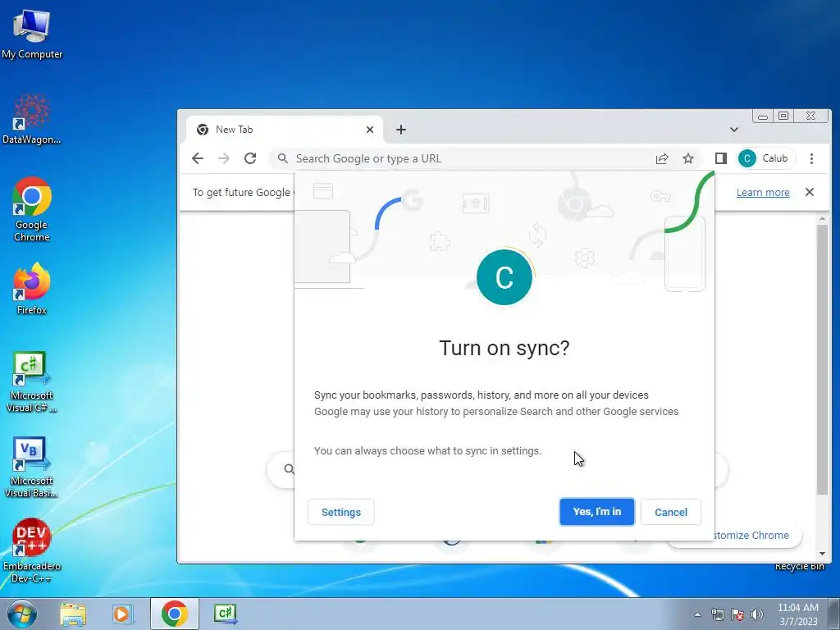840x630 pixels.
Task: Open Chrome's three-dot menu
Action: pyautogui.click(x=811, y=158)
